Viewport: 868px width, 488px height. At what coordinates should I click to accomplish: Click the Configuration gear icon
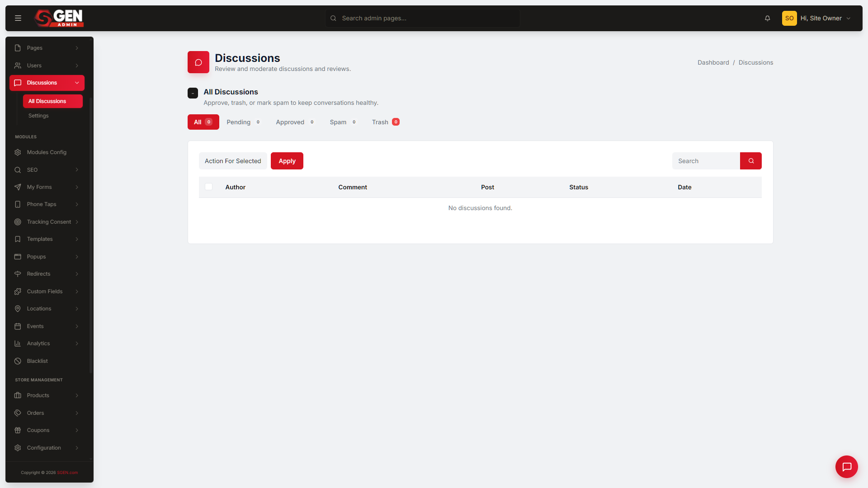(x=18, y=448)
